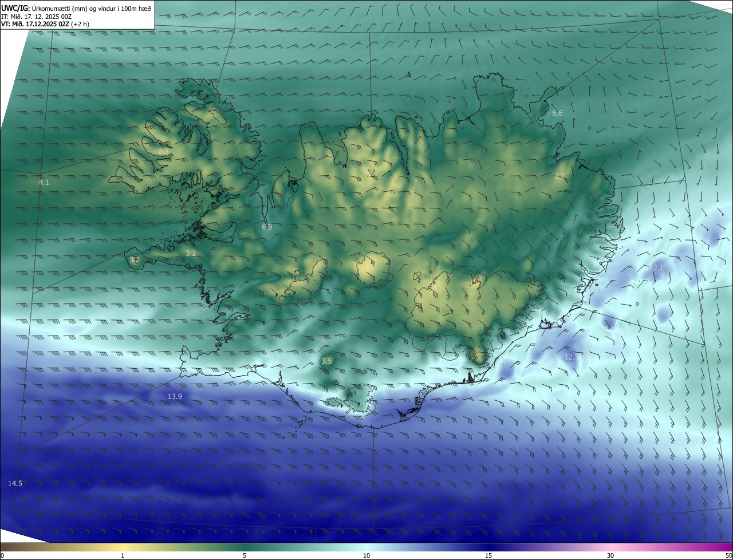
Task: Click the color scale tick labelled 30
Action: tap(610, 555)
